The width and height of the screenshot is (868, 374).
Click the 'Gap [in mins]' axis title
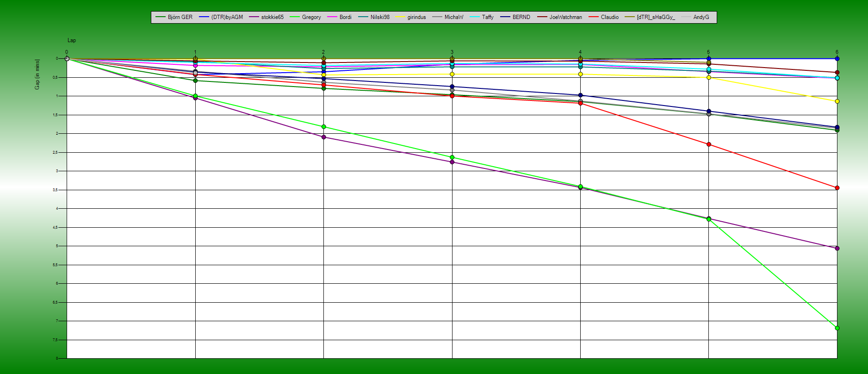click(x=37, y=74)
